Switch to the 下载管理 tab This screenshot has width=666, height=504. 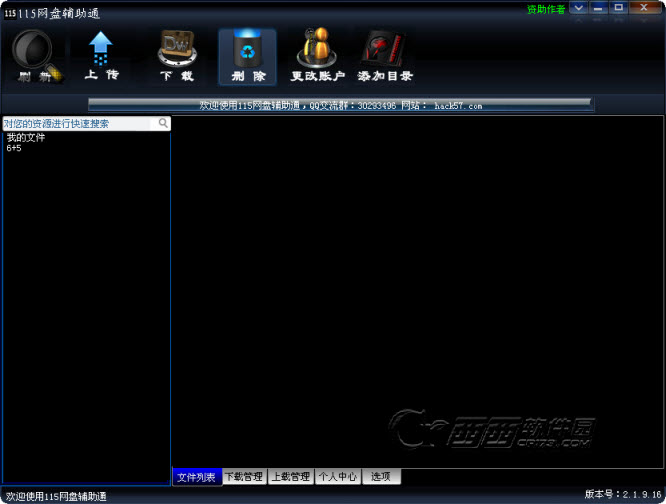click(244, 477)
